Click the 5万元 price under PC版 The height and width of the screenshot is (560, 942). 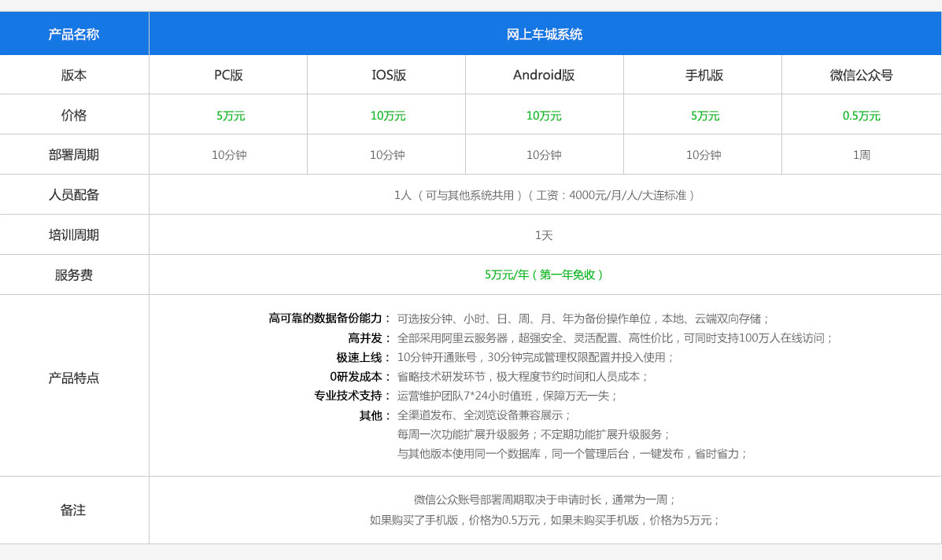coord(231,116)
